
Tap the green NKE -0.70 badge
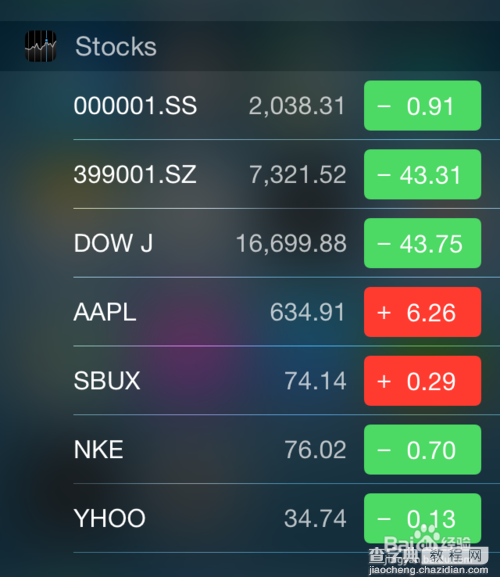pyautogui.click(x=422, y=450)
